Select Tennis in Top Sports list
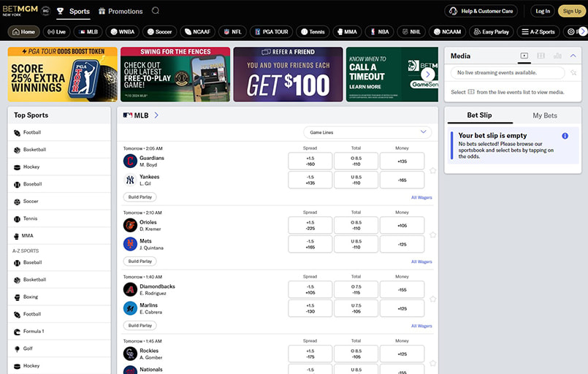Viewport: 588px width, 374px height. point(59,218)
